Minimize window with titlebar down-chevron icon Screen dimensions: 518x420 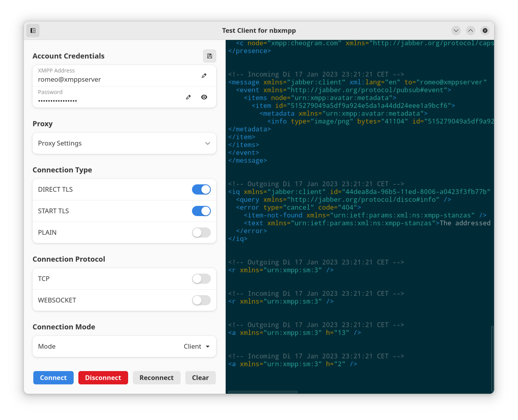(456, 31)
